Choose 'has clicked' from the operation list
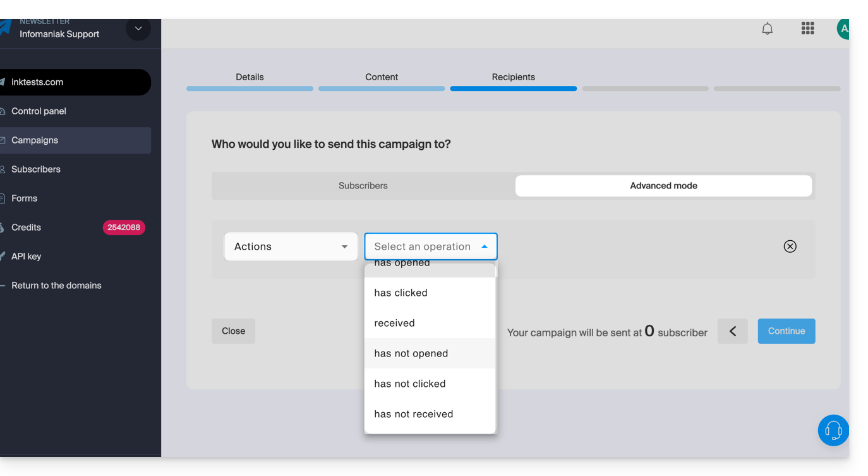The image size is (868, 476). (401, 293)
